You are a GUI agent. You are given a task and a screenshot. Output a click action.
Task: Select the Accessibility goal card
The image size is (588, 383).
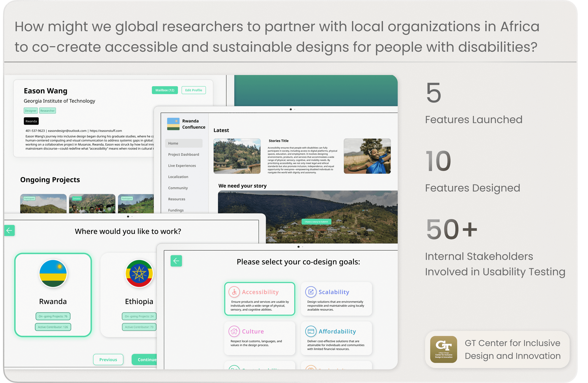click(x=260, y=299)
